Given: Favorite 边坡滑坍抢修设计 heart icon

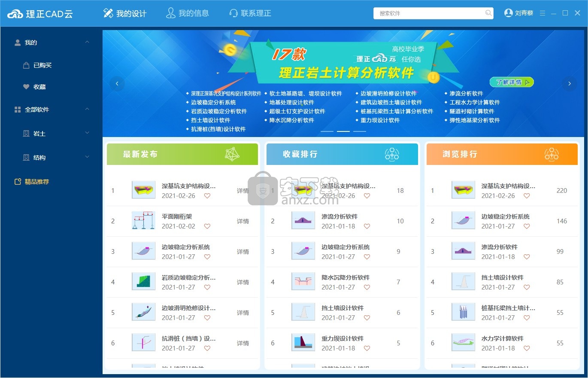Looking at the screenshot, I should [x=207, y=318].
